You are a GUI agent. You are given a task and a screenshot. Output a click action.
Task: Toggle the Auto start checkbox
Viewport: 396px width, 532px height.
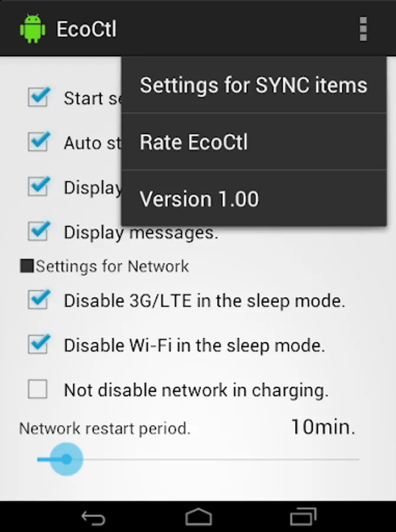coord(38,142)
